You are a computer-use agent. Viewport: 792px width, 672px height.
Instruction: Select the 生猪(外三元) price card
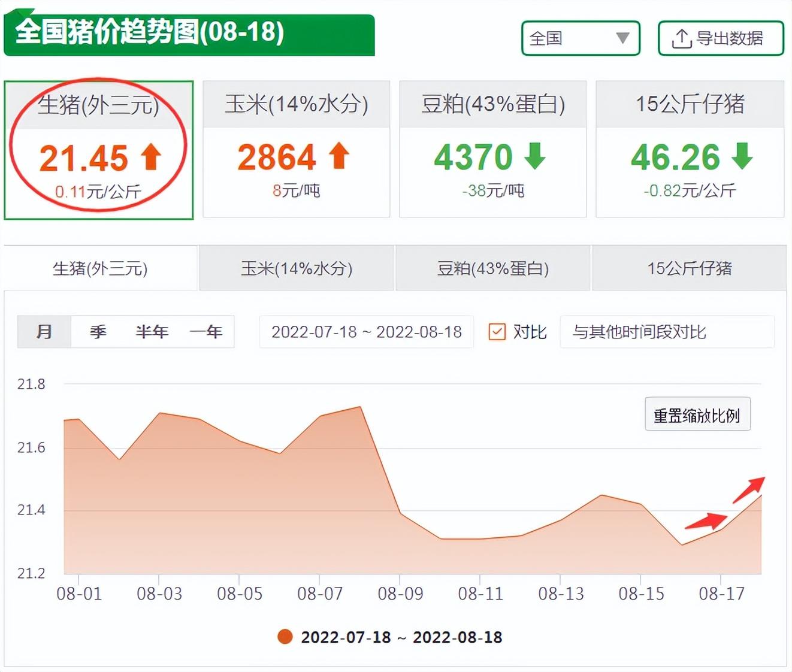99,150
